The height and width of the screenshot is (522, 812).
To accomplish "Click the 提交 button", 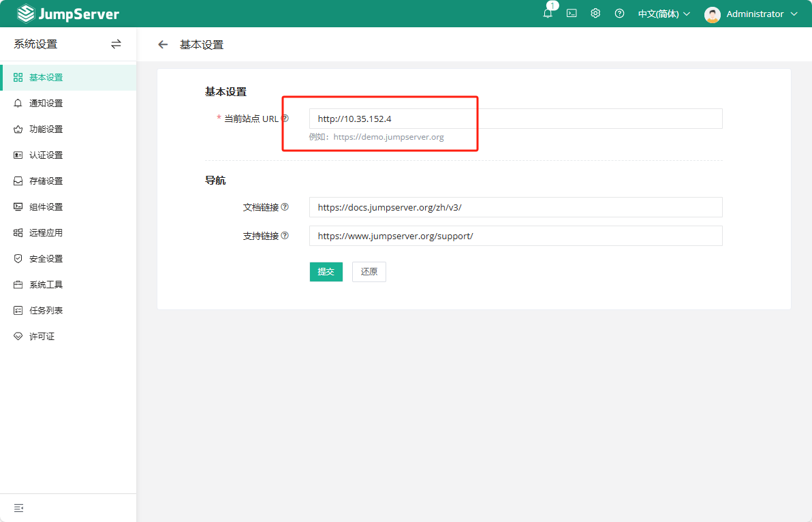I will (x=326, y=271).
